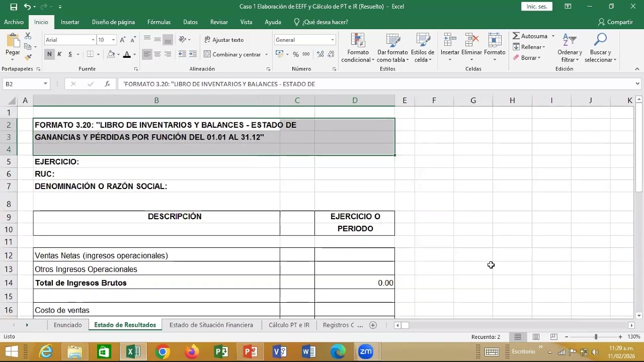Click the Format Painter brush icon
The height and width of the screenshot is (362, 644).
pos(28,57)
